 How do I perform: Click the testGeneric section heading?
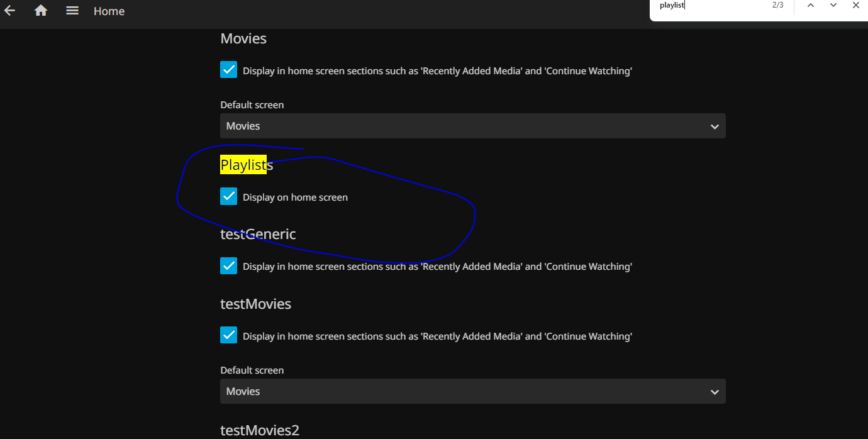pos(258,234)
